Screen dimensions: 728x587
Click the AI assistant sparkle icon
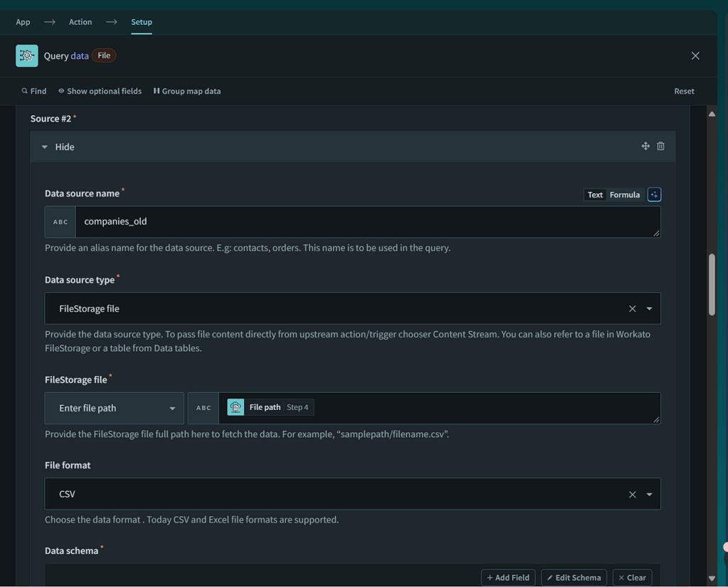(x=654, y=195)
